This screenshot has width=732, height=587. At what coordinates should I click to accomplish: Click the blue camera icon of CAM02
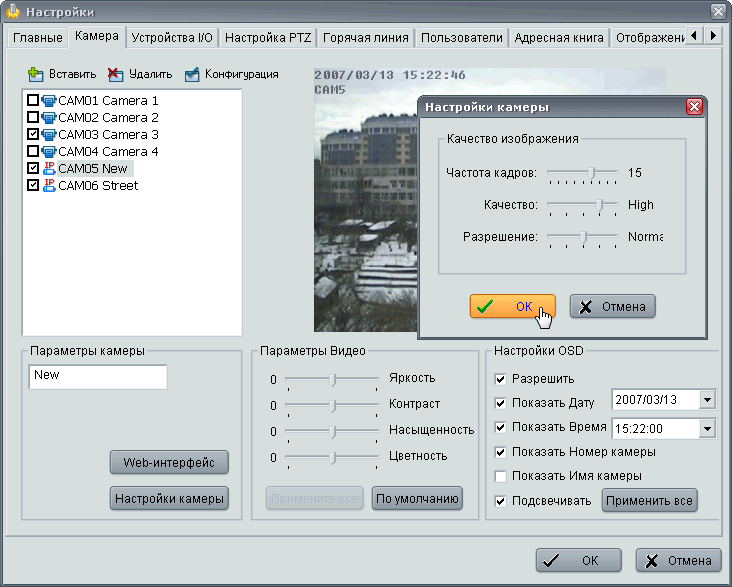pos(49,117)
